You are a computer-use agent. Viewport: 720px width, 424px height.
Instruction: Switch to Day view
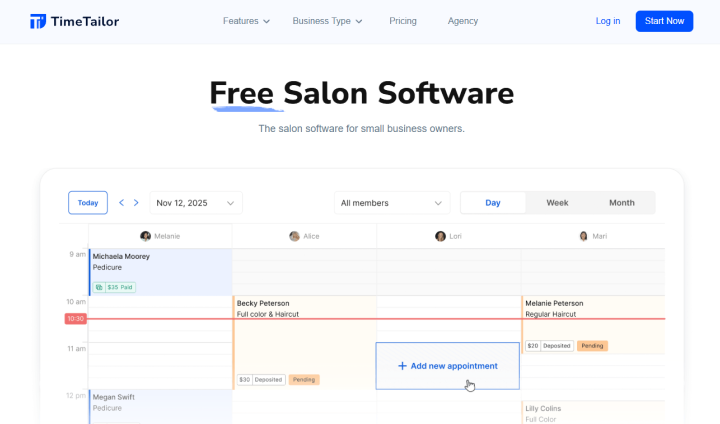point(493,203)
